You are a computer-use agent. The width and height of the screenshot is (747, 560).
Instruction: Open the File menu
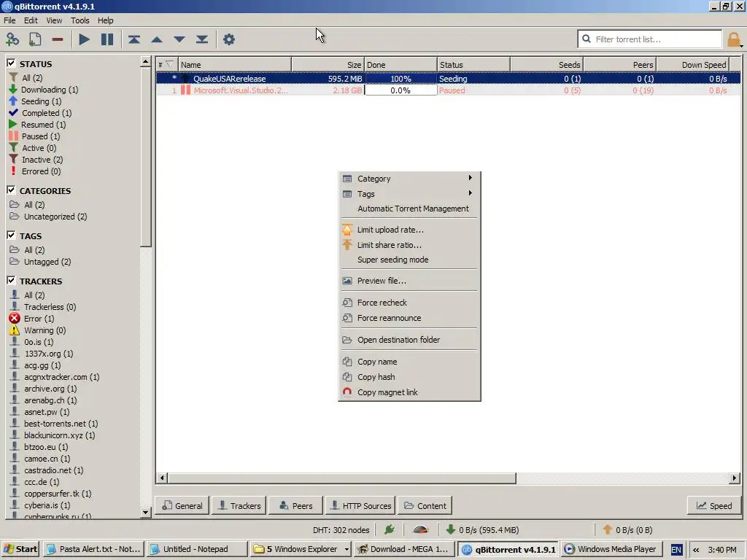(x=9, y=20)
